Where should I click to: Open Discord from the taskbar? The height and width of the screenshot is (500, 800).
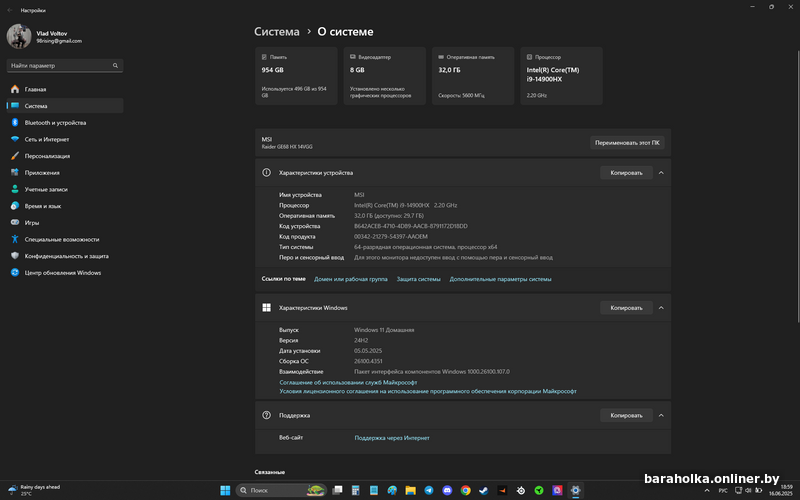(447, 490)
